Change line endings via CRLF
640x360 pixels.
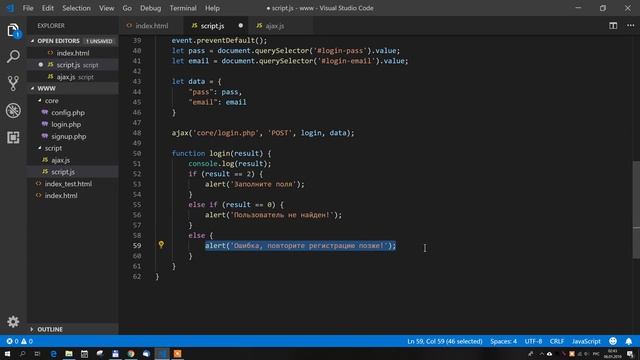pyautogui.click(x=557, y=341)
